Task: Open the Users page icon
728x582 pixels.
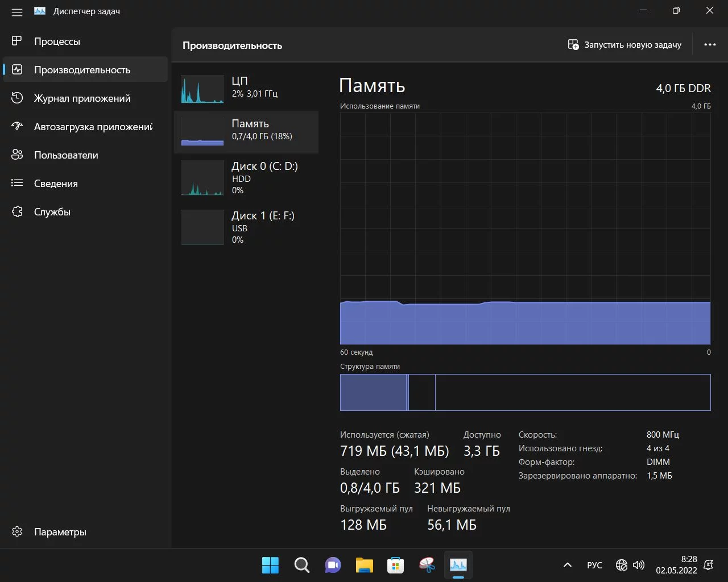Action: click(x=17, y=155)
